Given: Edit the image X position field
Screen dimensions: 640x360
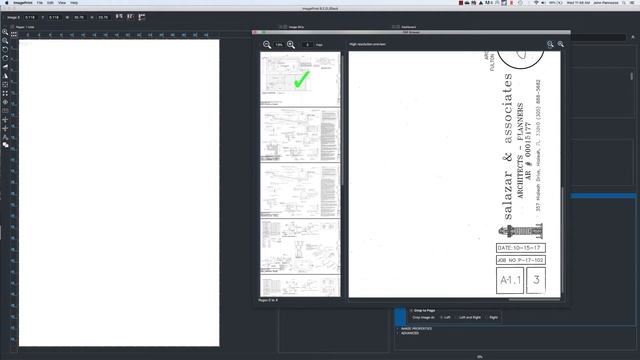Looking at the screenshot, I should pyautogui.click(x=30, y=18).
